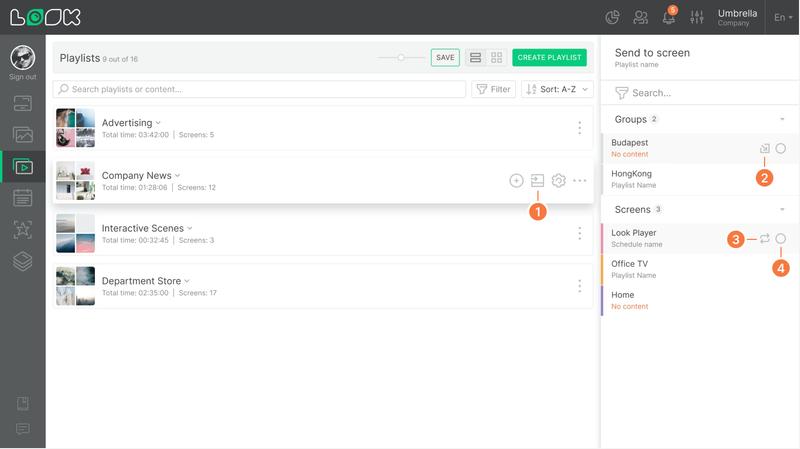Open Content gallery in the sidebar
The height and width of the screenshot is (449, 800).
click(x=22, y=135)
